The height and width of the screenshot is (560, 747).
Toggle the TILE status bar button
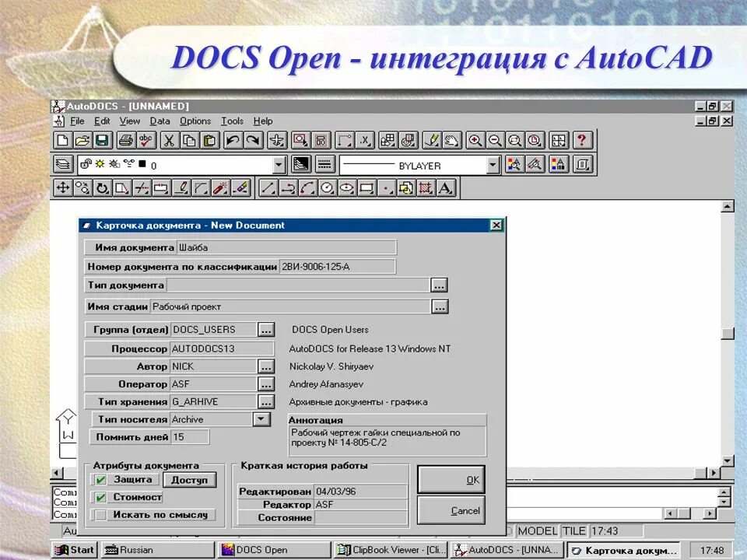pos(574,531)
